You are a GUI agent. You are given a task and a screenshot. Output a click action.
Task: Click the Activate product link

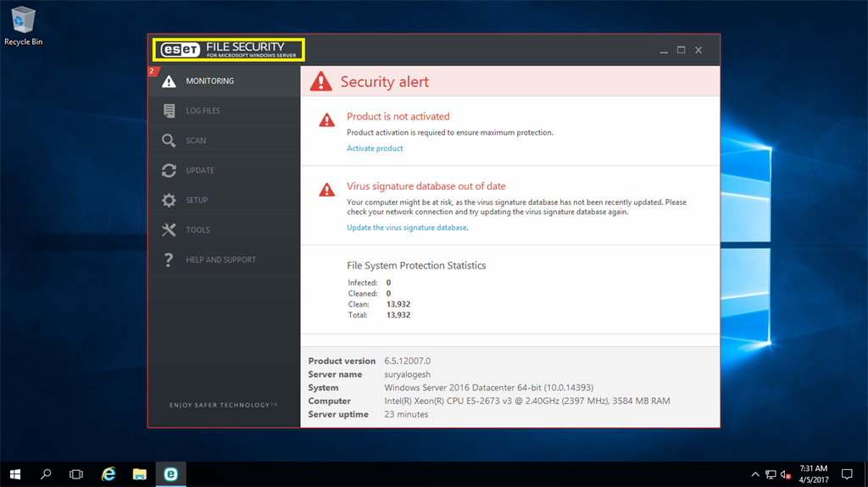(375, 148)
